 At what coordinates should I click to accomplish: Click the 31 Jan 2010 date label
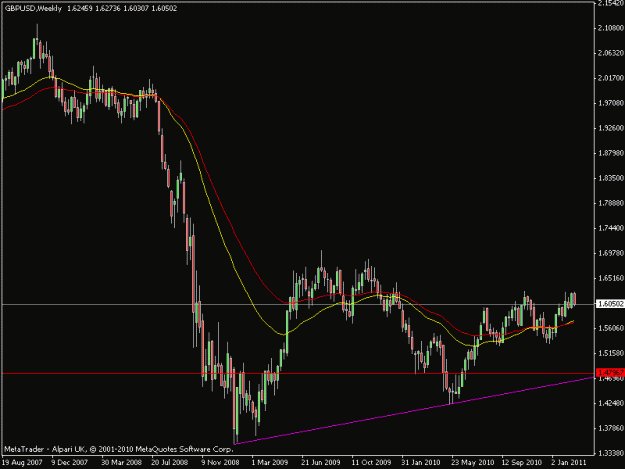(421, 463)
